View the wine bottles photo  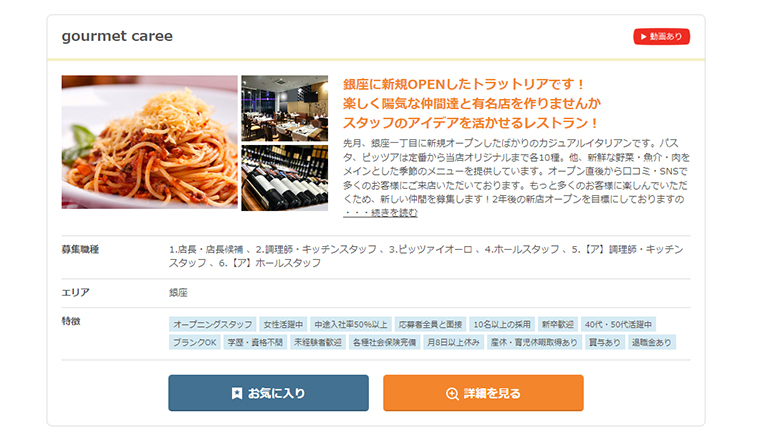285,178
